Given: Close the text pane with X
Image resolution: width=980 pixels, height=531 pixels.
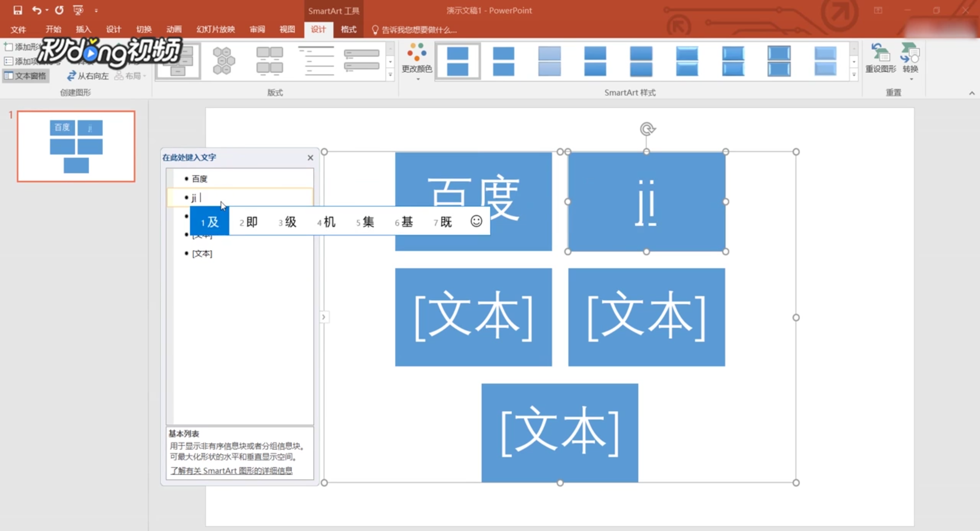Looking at the screenshot, I should point(310,158).
